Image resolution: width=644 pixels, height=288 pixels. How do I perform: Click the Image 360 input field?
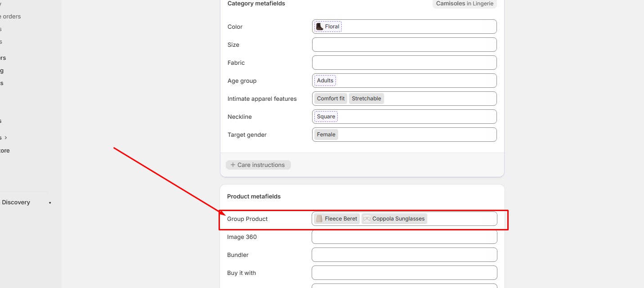[404, 237]
